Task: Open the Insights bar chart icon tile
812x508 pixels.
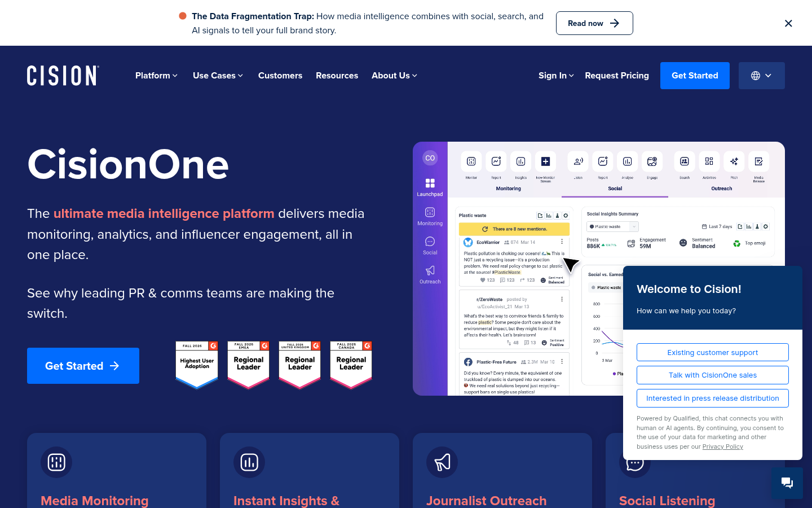Action: click(520, 162)
